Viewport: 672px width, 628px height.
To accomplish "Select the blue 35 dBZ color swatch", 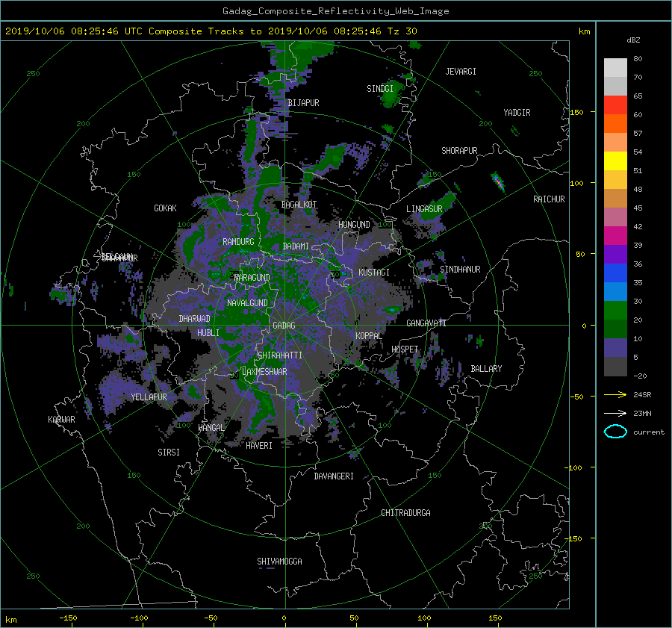I will [615, 273].
